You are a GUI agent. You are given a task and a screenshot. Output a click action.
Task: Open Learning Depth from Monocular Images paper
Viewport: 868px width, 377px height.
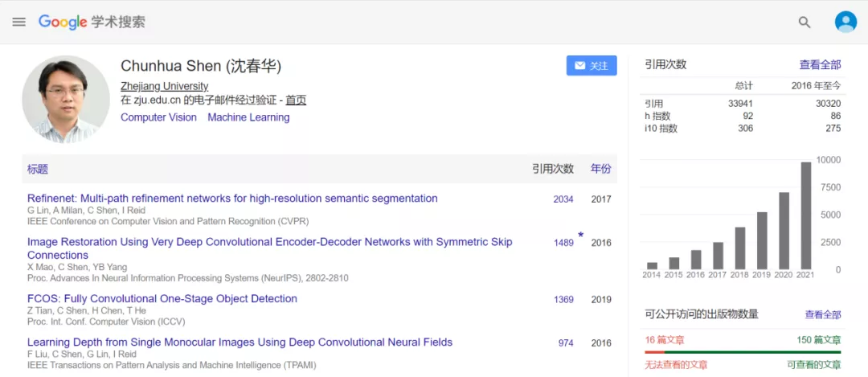[x=240, y=342]
